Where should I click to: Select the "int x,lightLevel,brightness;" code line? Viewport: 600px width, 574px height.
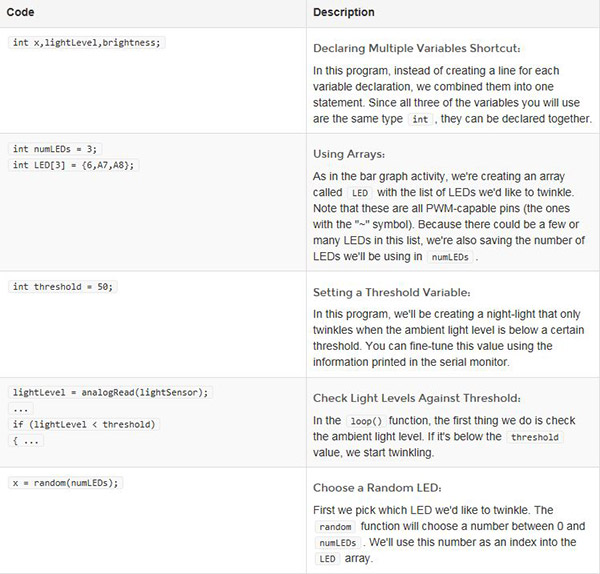[85, 43]
